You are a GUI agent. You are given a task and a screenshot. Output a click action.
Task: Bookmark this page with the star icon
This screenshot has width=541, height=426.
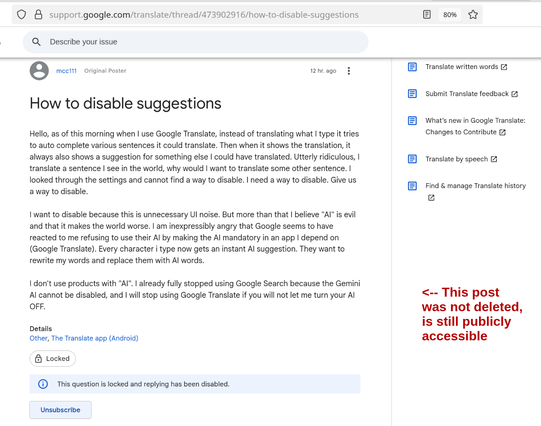click(473, 14)
